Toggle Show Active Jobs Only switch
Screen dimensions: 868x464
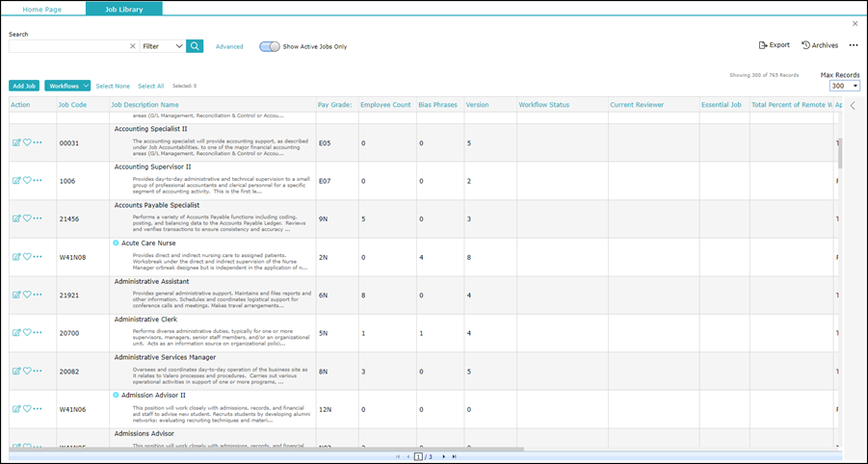coord(270,46)
